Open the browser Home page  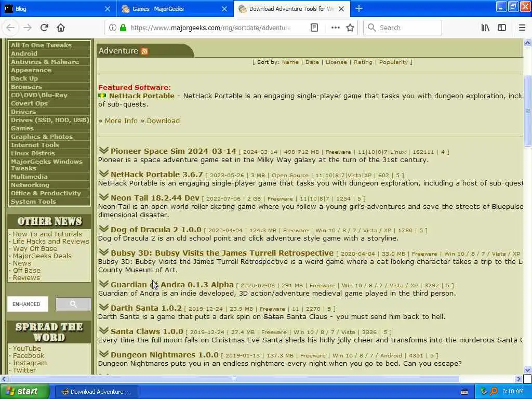pyautogui.click(x=61, y=28)
